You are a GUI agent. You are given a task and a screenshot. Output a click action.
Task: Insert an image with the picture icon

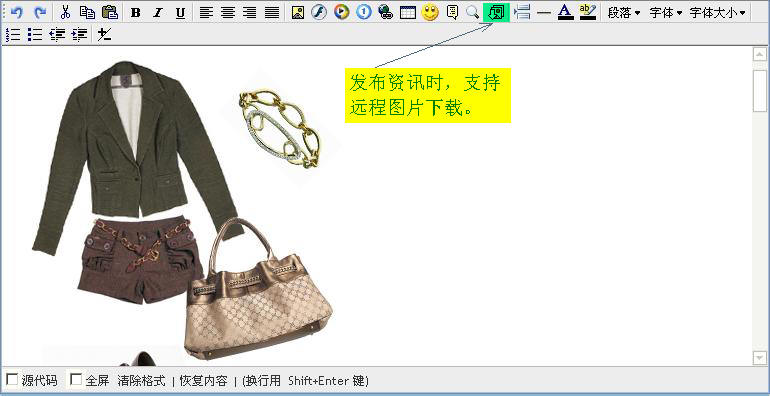click(298, 12)
